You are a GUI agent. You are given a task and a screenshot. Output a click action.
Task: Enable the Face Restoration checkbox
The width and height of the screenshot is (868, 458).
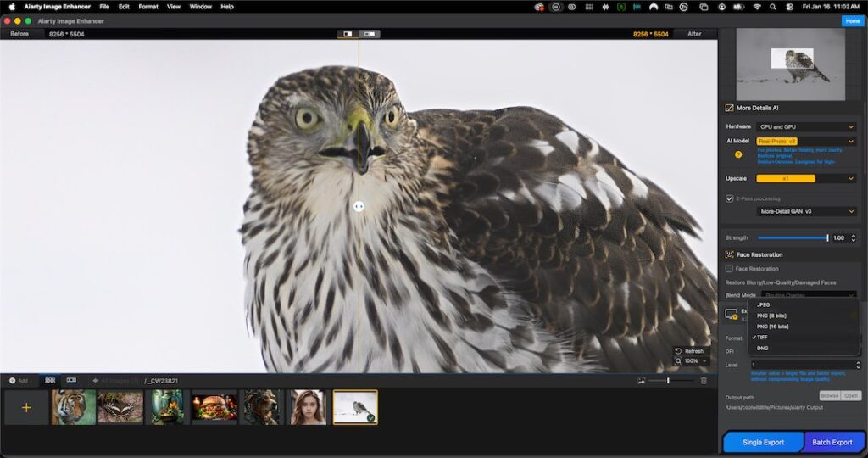pos(730,269)
